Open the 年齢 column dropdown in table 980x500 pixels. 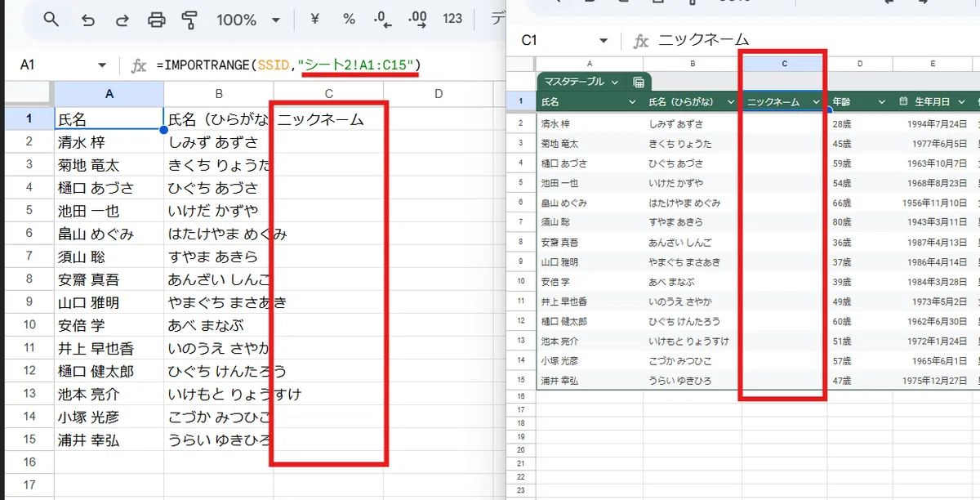click(881, 101)
